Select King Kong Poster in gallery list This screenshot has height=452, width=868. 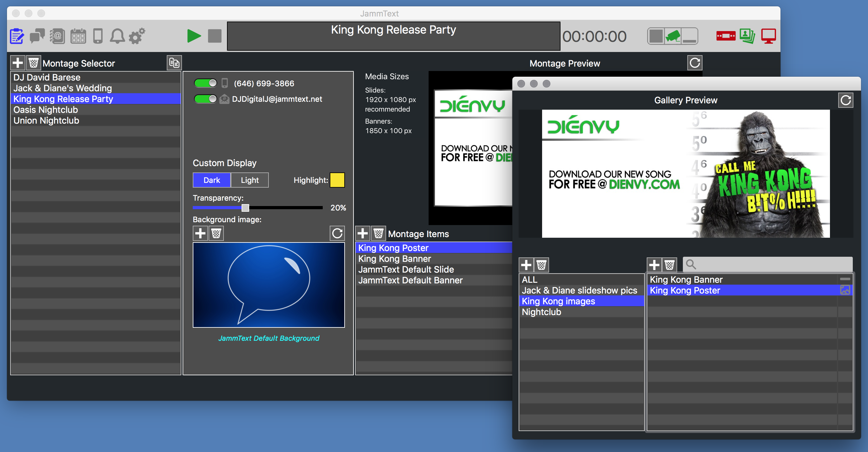point(742,290)
